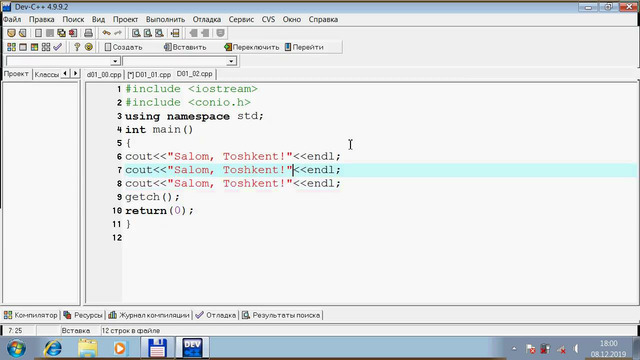Click the open file toolbar icon
The width and height of the screenshot is (640, 360).
pyautogui.click(x=23, y=33)
